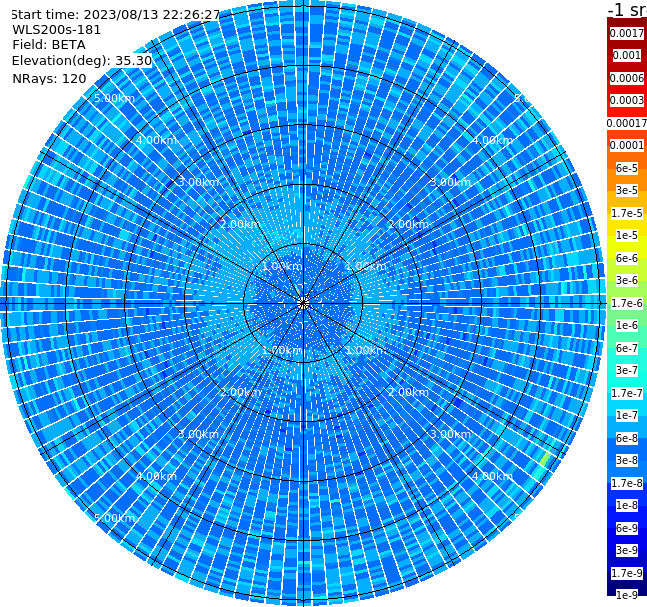Click the 4.00km range label in upper-left quadrant
Image resolution: width=647 pixels, height=607 pixels.
tap(156, 140)
